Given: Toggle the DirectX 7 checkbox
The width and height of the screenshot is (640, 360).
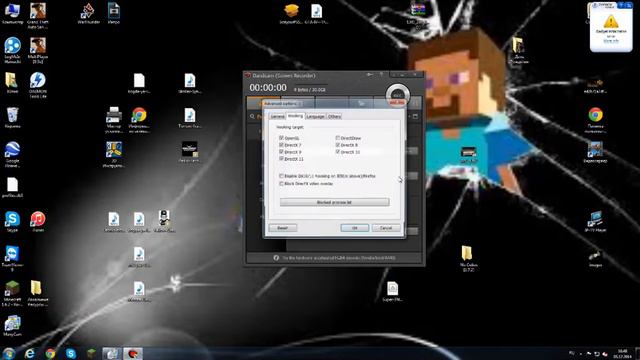Looking at the screenshot, I should 281,145.
